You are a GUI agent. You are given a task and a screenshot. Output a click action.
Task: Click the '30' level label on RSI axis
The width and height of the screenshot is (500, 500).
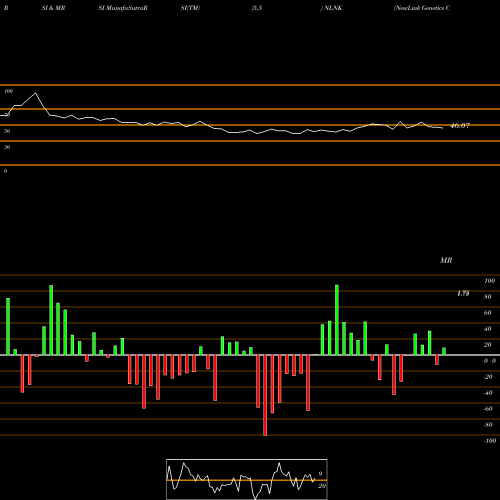[x=7, y=147]
